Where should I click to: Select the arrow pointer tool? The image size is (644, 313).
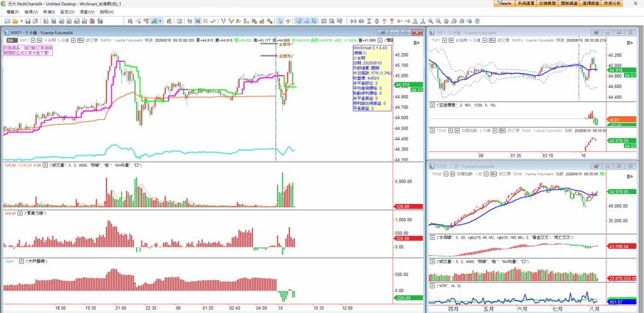[280, 21]
